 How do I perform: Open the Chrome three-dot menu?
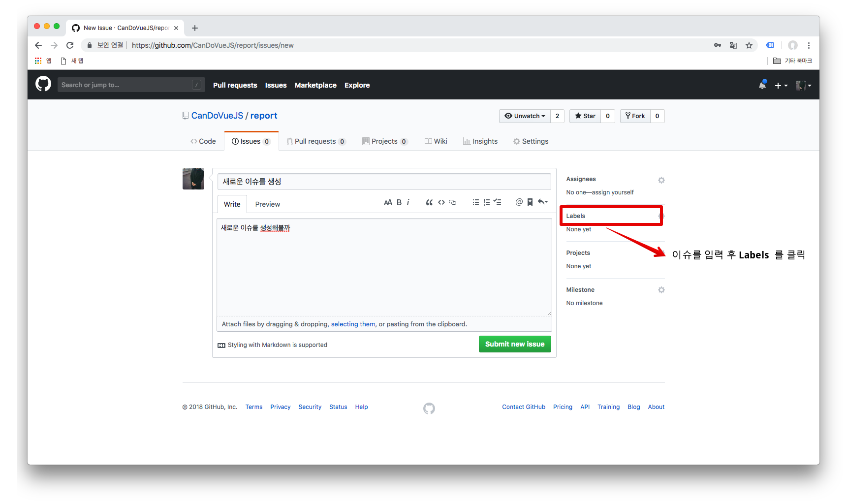pos(809,45)
